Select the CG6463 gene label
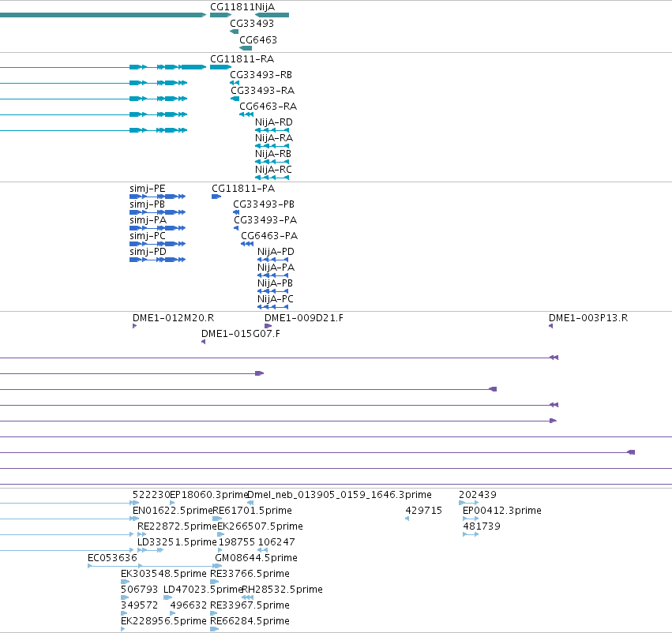This screenshot has width=672, height=633. (x=258, y=39)
